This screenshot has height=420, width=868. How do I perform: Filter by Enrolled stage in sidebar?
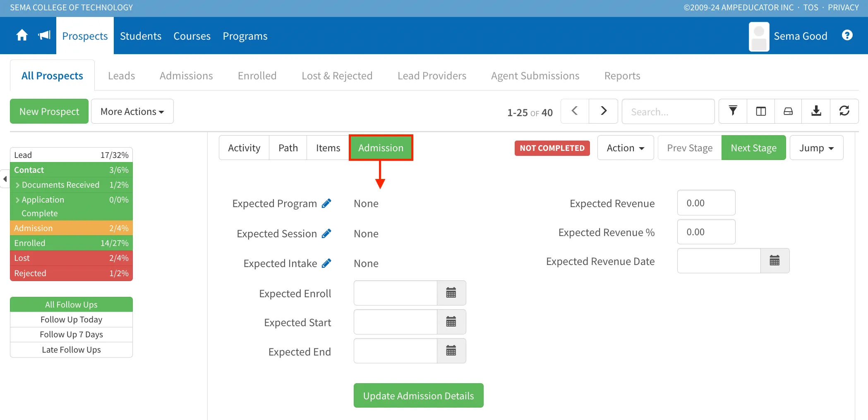71,243
